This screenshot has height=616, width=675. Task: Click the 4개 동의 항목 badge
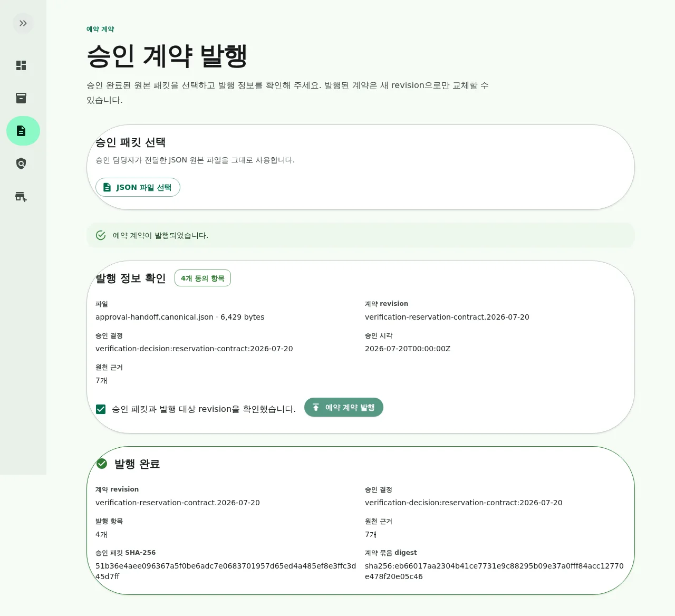pos(202,278)
